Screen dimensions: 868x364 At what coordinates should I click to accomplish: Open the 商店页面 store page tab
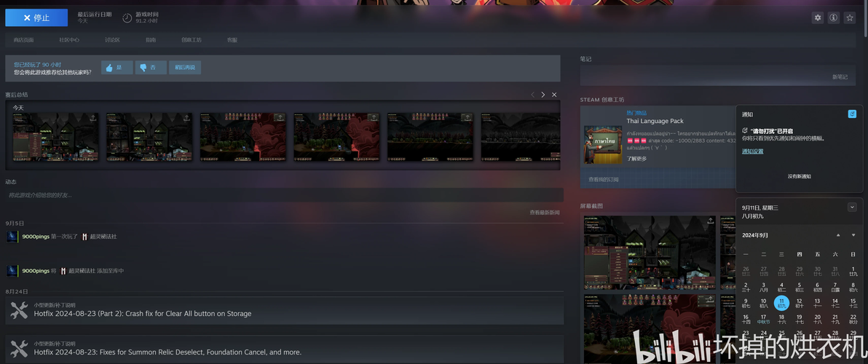point(23,40)
